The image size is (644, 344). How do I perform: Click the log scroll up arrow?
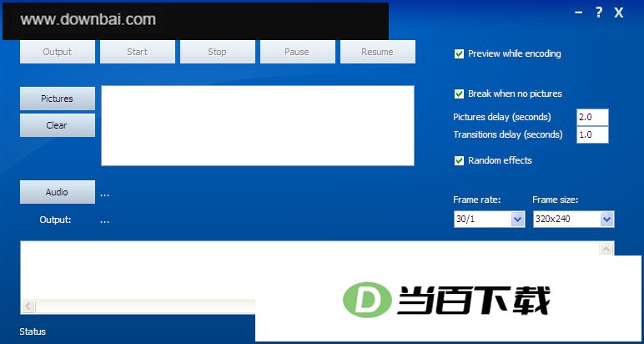pyautogui.click(x=606, y=249)
